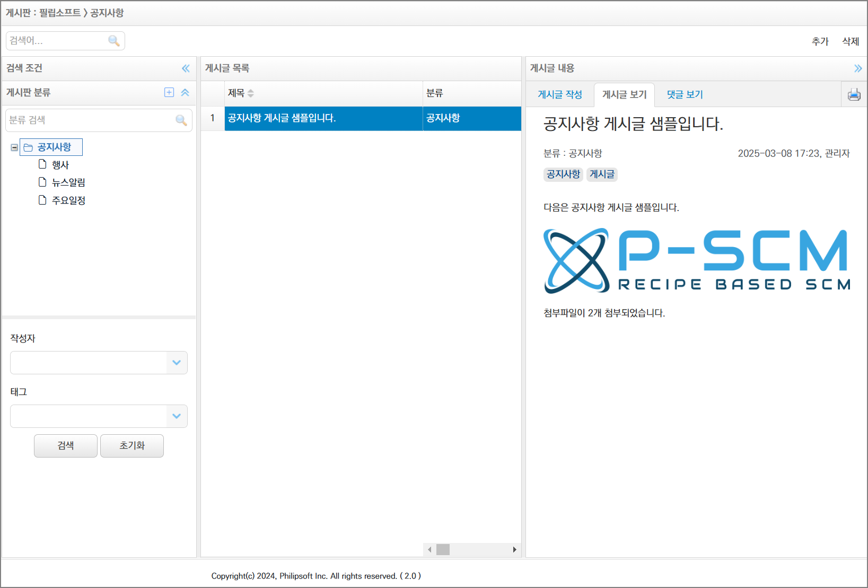This screenshot has height=588, width=868.
Task: Click the 삭제 button at top right
Action: pyautogui.click(x=851, y=41)
